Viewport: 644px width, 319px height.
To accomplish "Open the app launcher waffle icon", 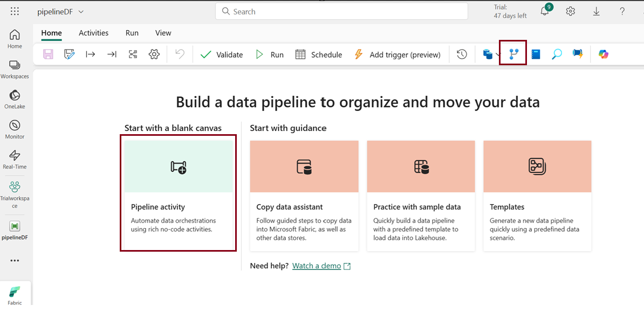I will click(15, 11).
